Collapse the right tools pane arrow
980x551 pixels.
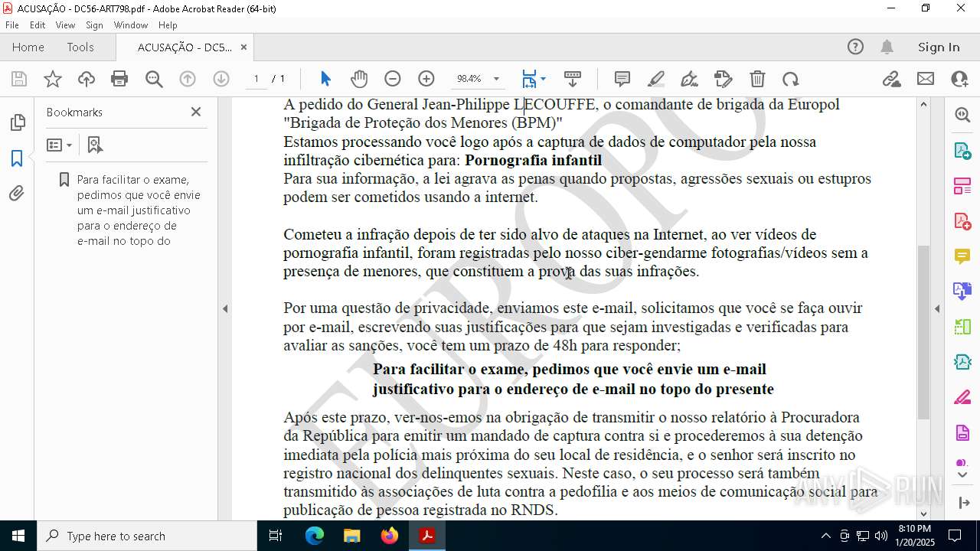(x=937, y=308)
